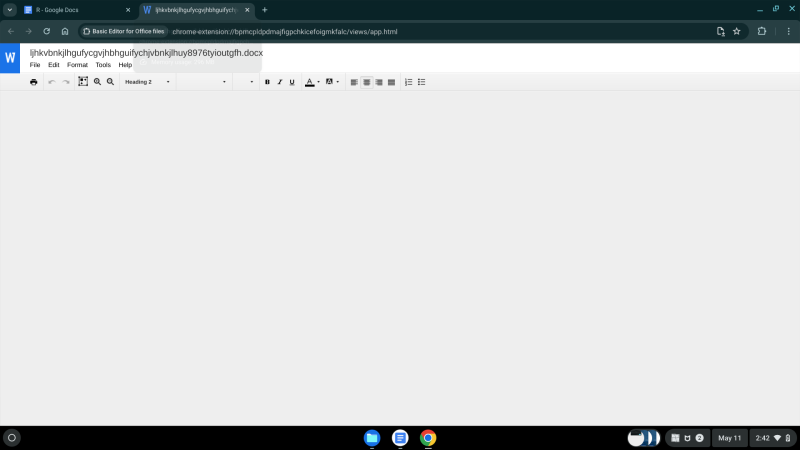Click the print icon in toolbar

[34, 82]
